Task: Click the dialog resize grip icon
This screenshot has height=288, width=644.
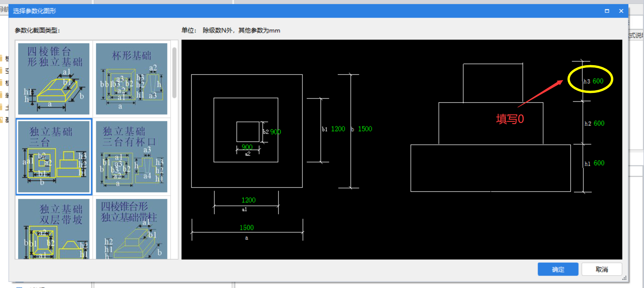Action: 624,278
